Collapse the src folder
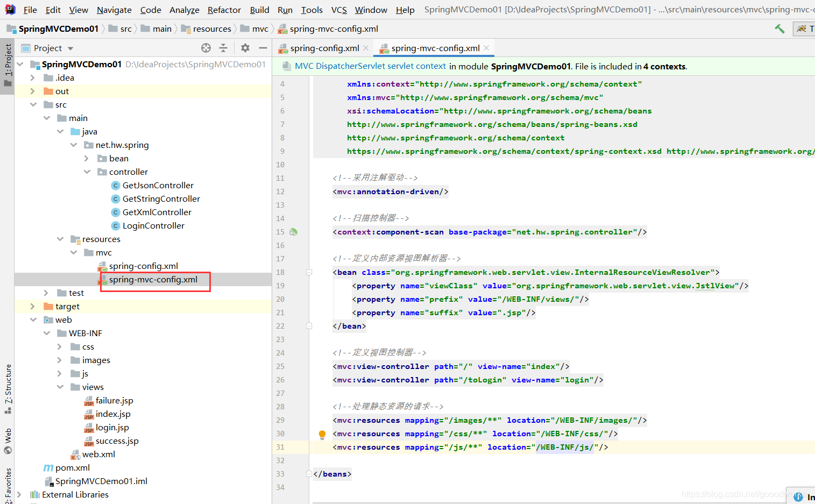The height and width of the screenshot is (504, 815). (33, 105)
